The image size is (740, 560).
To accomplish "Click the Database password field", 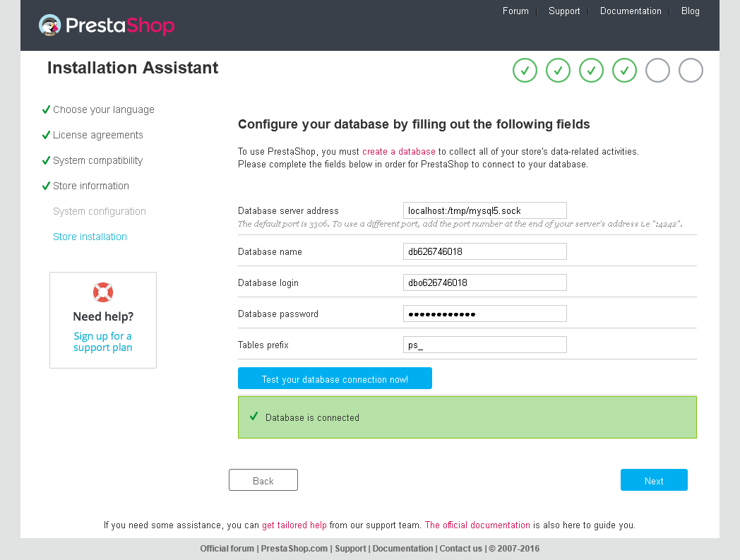I will point(484,314).
